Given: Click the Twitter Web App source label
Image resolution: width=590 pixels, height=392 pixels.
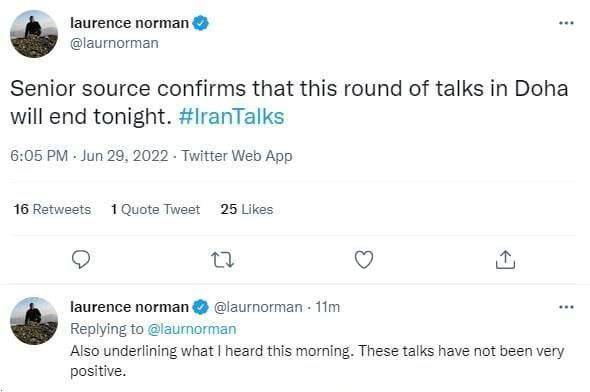Looking at the screenshot, I should [x=237, y=156].
